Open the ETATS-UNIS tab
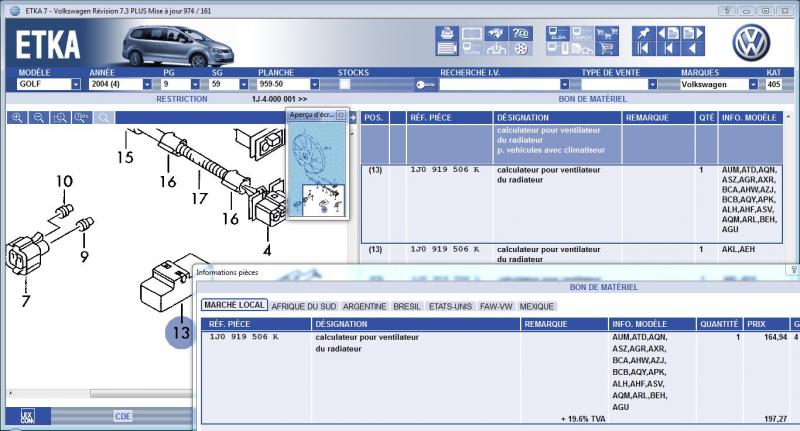The image size is (800, 431). pos(450,307)
